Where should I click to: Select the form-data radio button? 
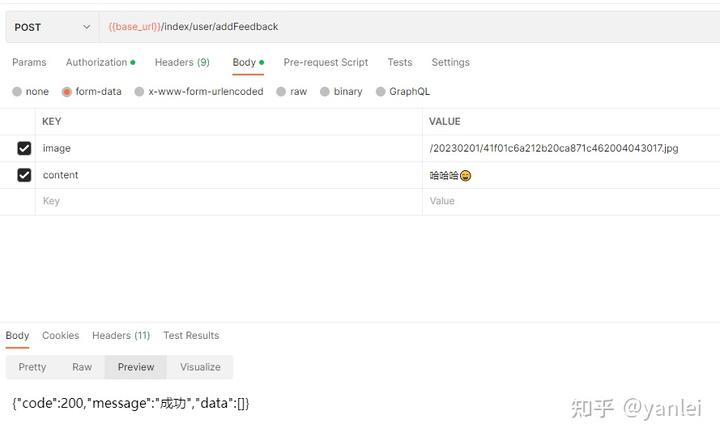(67, 91)
